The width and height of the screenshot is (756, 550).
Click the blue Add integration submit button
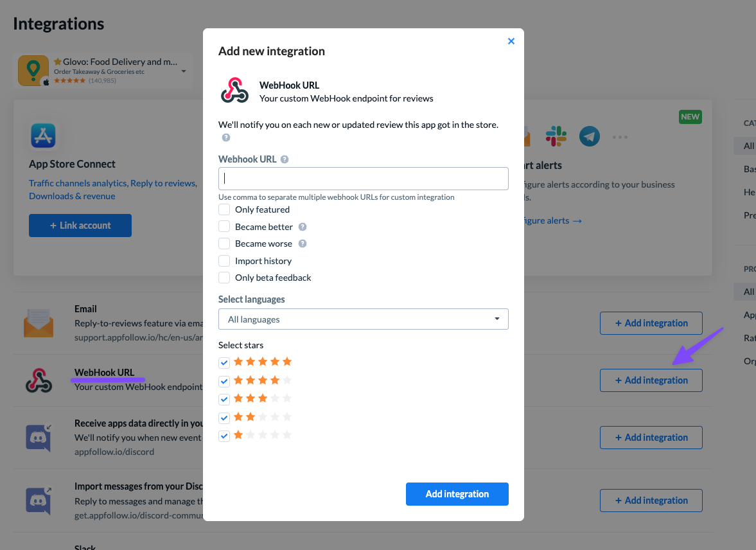click(457, 494)
